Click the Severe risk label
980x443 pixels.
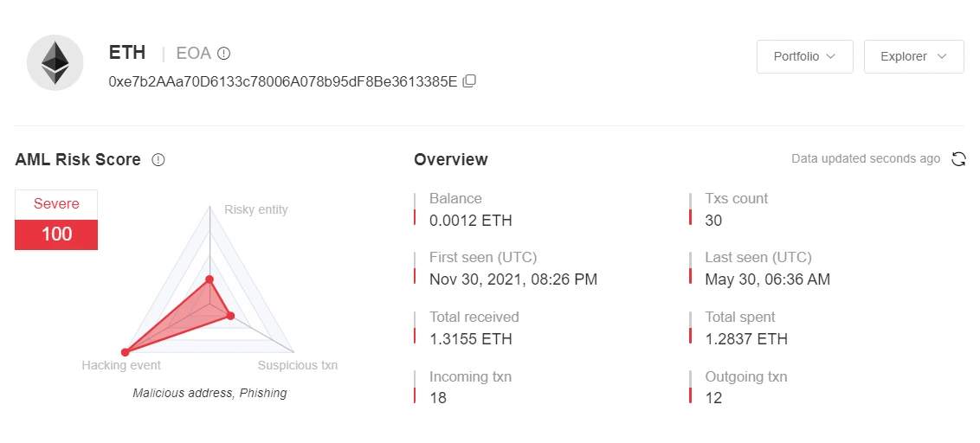(56, 204)
